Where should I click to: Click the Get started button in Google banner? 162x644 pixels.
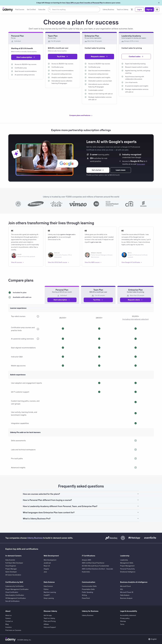[x=98, y=170]
